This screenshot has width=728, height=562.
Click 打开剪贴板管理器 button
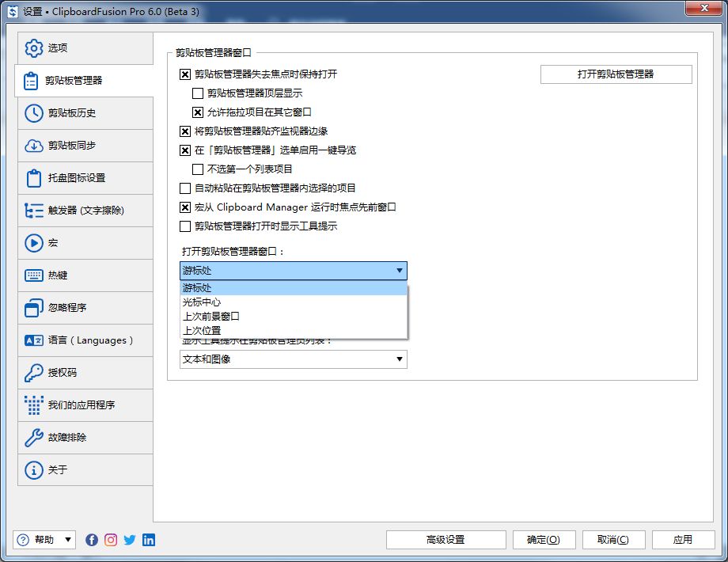pos(616,74)
